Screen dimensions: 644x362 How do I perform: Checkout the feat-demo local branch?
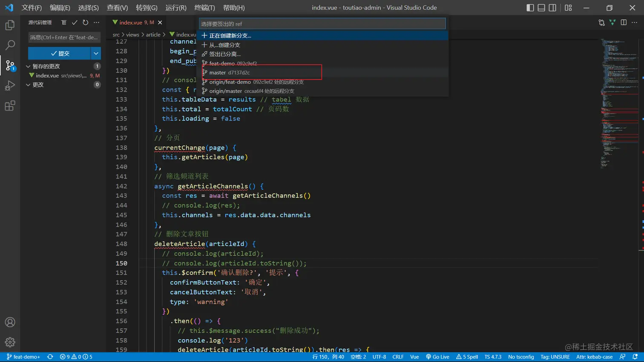(323, 63)
